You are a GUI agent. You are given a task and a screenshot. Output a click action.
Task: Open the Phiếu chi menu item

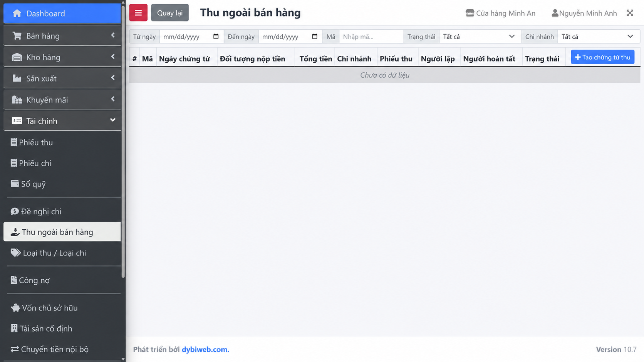point(62,163)
